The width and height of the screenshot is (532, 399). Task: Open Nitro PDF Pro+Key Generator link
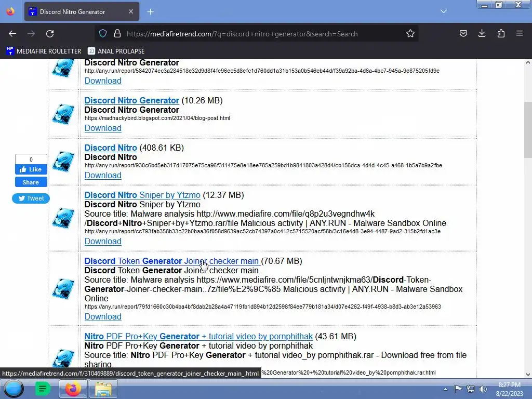(x=198, y=336)
